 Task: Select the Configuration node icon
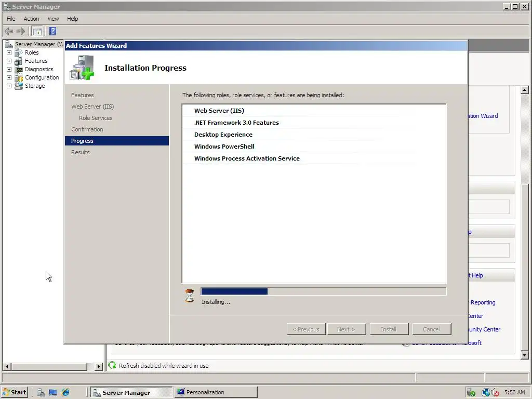[x=19, y=78]
